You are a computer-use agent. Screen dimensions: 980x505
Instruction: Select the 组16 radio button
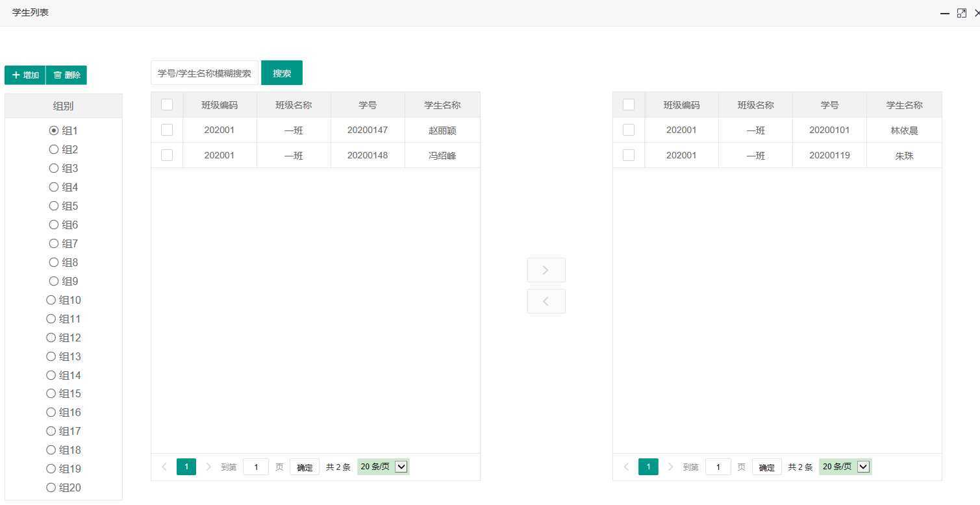point(51,412)
